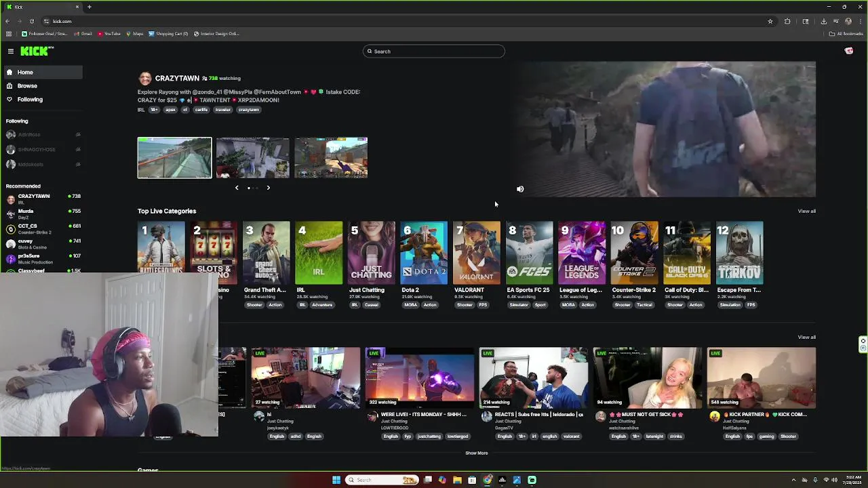Screen dimensions: 868x488
Task: Select second featured stream thumbnail
Action: (252, 158)
